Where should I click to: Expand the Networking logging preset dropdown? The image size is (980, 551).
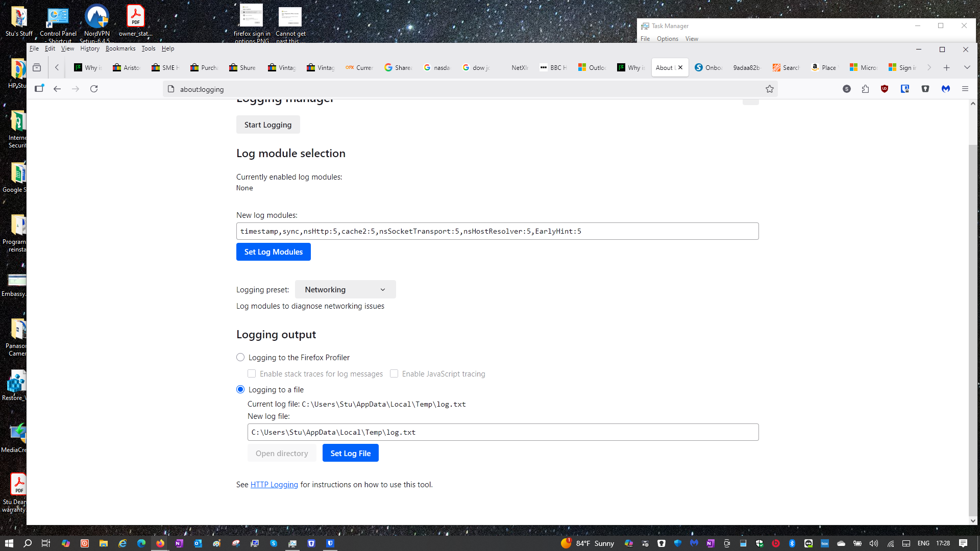click(x=345, y=289)
